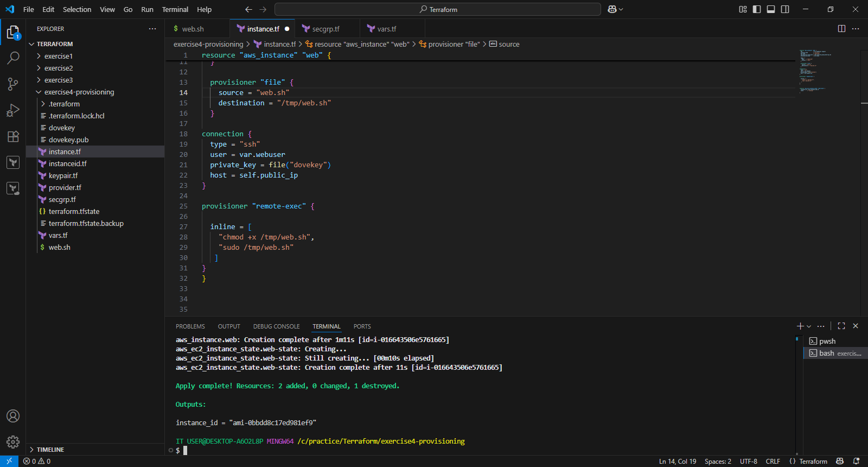This screenshot has width=868, height=467.
Task: Expand the .terraform folder
Action: (x=43, y=104)
